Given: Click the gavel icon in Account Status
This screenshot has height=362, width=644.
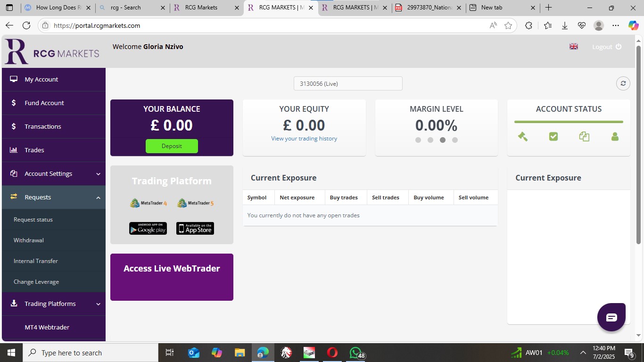Looking at the screenshot, I should 522,137.
